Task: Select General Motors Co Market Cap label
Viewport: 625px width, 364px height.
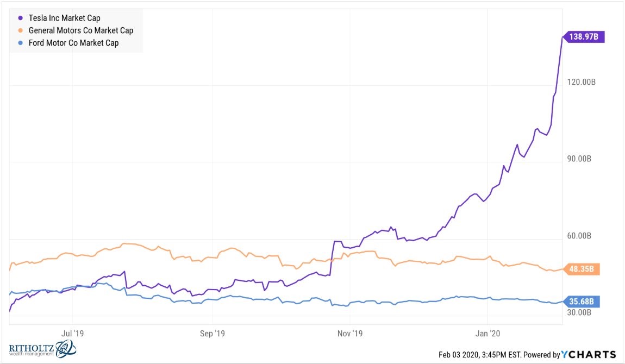Action: (x=81, y=30)
